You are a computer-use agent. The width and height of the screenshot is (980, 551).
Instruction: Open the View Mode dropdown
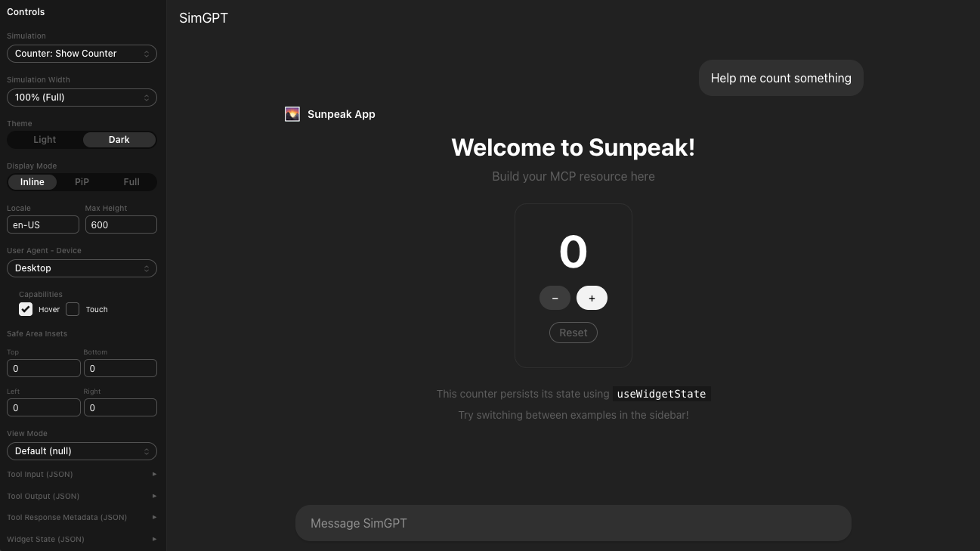(82, 450)
